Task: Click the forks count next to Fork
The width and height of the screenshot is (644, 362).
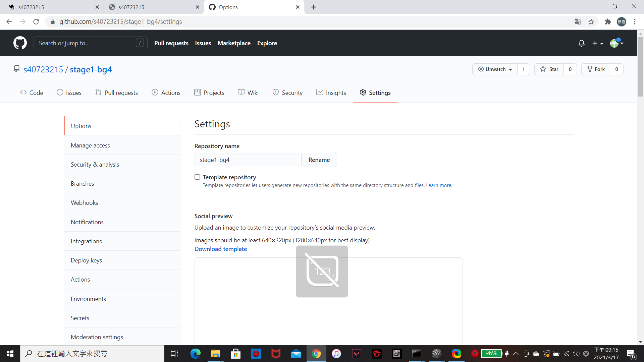Action: coord(616,69)
